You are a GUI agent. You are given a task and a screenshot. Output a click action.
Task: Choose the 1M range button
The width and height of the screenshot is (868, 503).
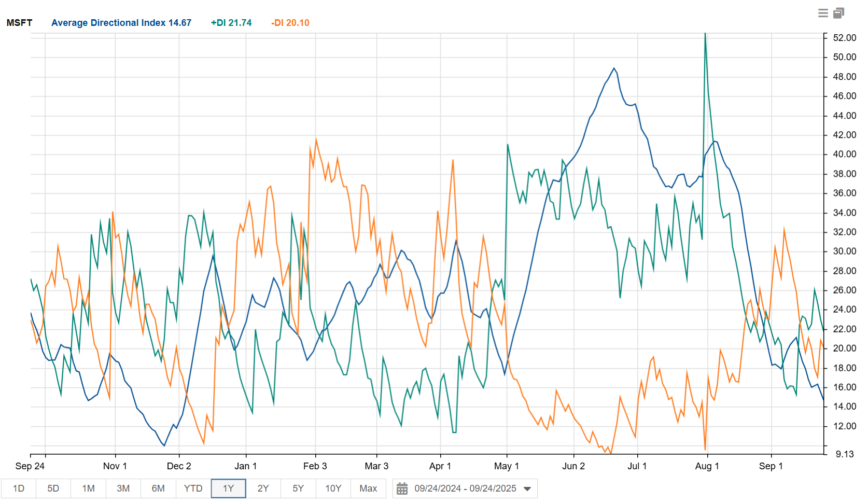(x=88, y=488)
